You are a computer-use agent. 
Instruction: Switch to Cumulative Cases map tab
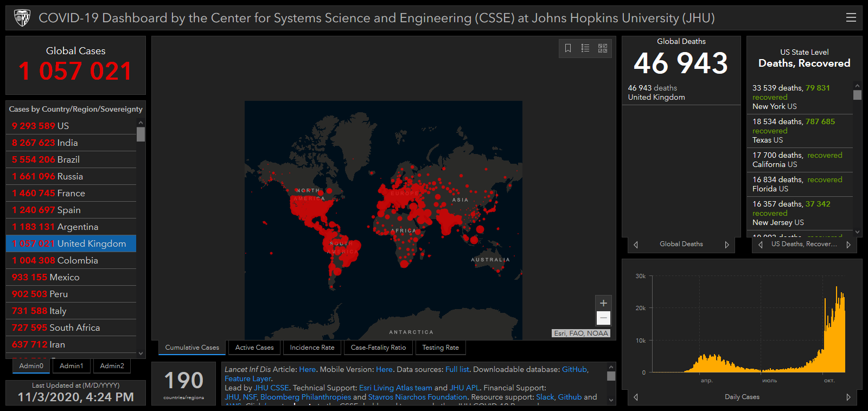pyautogui.click(x=192, y=348)
